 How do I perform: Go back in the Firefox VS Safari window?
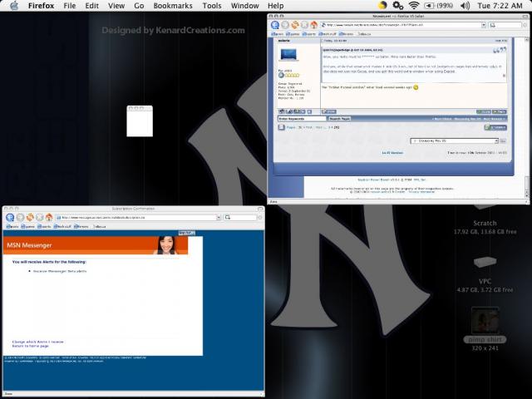[275, 25]
